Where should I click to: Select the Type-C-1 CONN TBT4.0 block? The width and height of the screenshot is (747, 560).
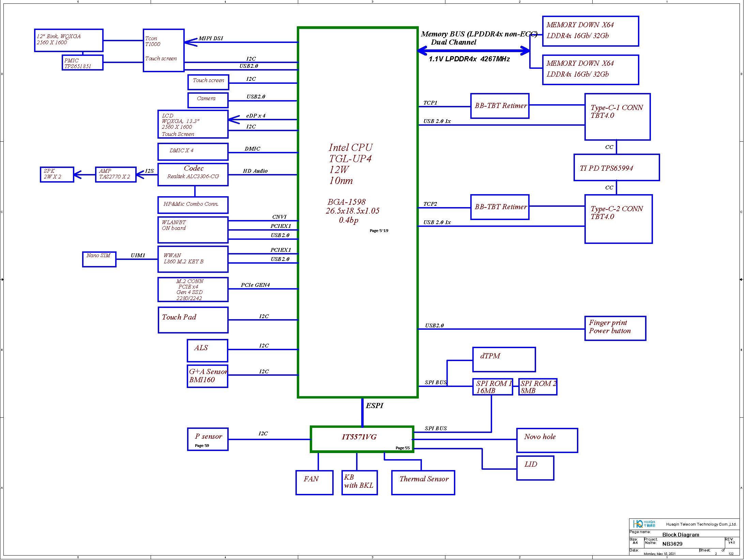pyautogui.click(x=617, y=117)
